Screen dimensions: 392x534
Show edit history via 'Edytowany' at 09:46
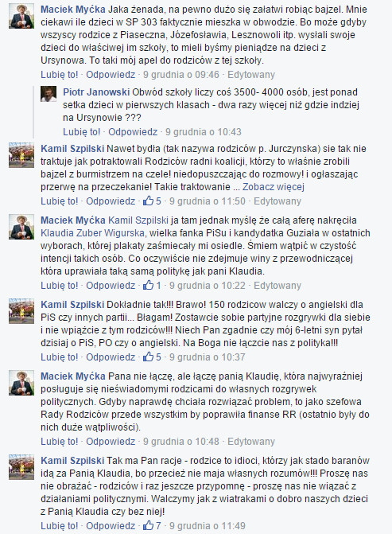(x=251, y=75)
